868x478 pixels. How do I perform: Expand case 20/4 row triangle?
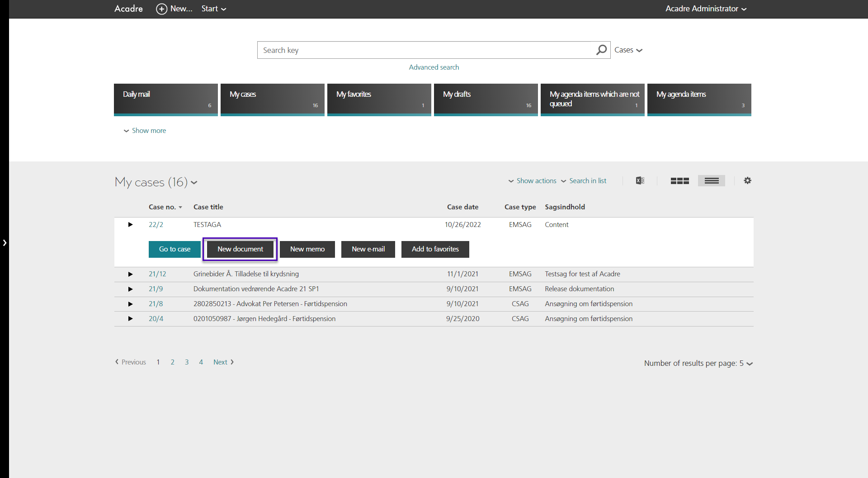pyautogui.click(x=130, y=319)
